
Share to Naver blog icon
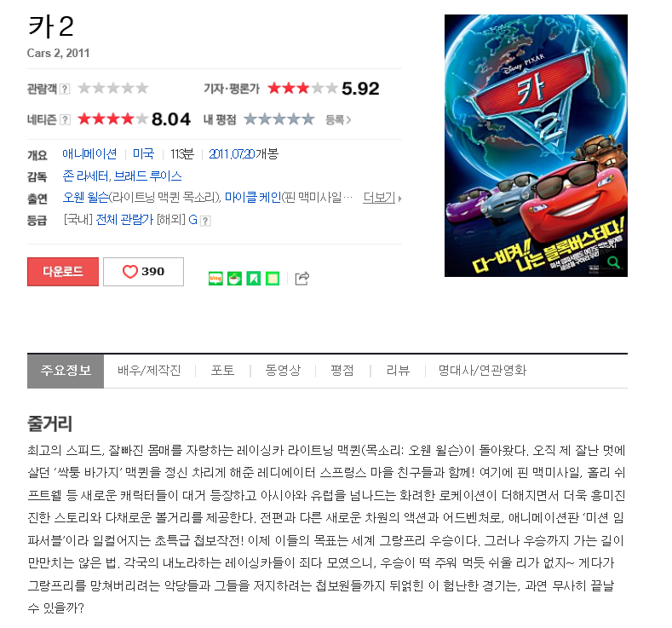pos(215,279)
